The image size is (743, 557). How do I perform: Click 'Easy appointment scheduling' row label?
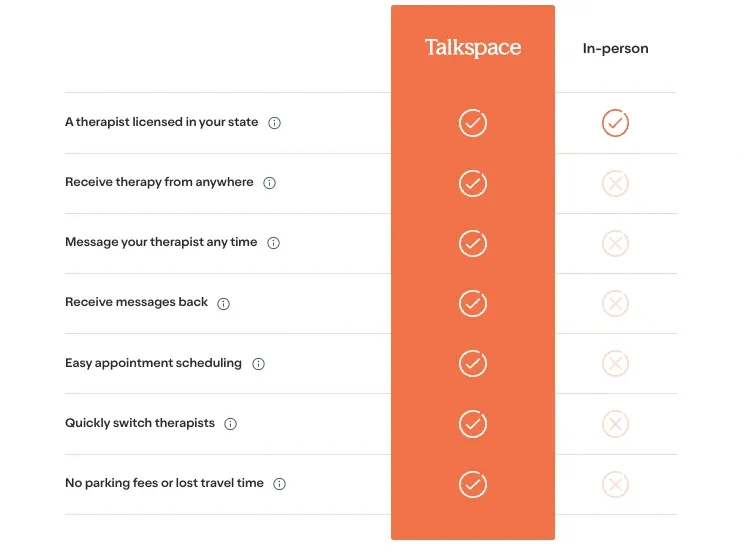tap(153, 363)
